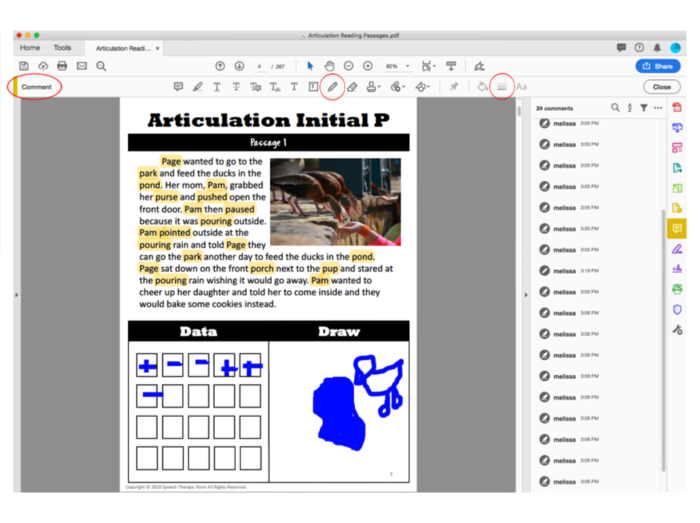Open the find text magnifier in the toolbar
The width and height of the screenshot is (700, 523).
101,66
